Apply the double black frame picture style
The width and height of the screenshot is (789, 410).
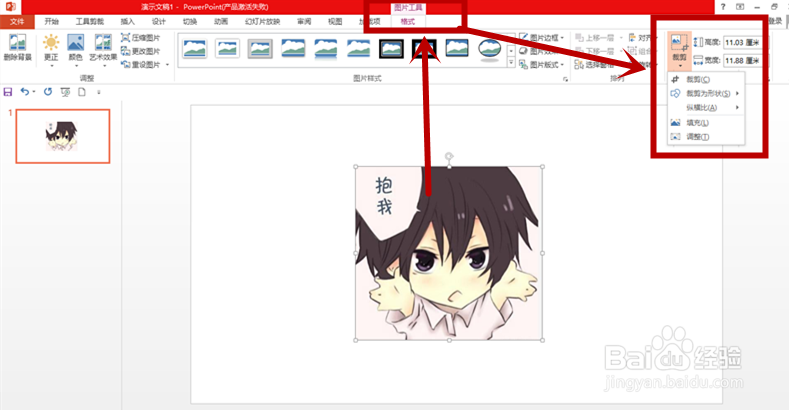(391, 49)
